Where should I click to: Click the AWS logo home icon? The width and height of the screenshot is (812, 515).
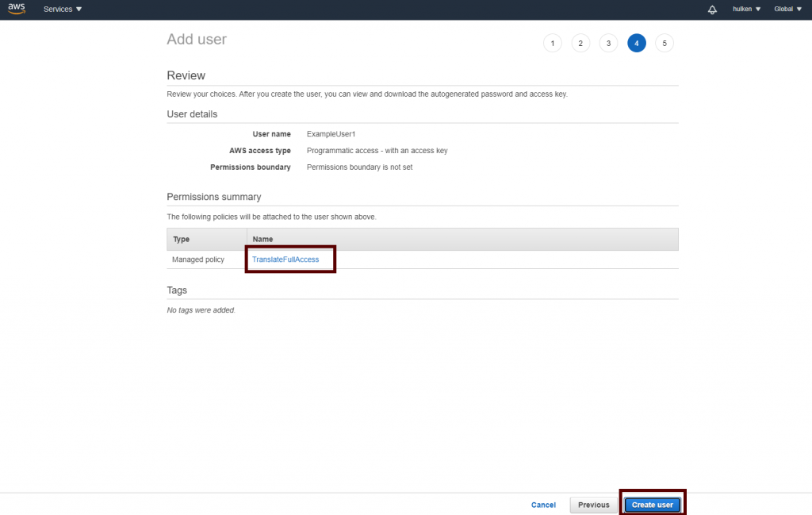[x=17, y=9]
